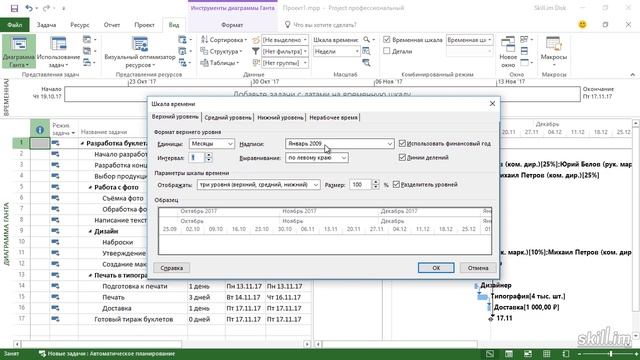Viewport: 640px width, 360px height.
Task: Click the ribbon collapse arrow
Action: coord(632,74)
